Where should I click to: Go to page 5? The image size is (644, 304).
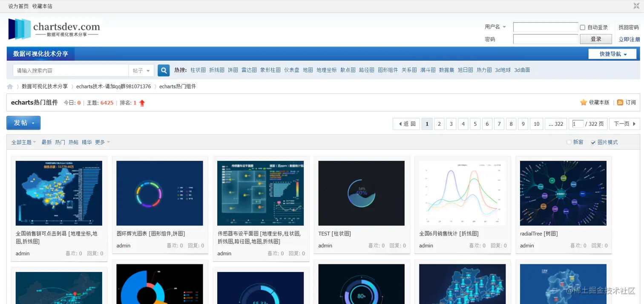tap(475, 124)
